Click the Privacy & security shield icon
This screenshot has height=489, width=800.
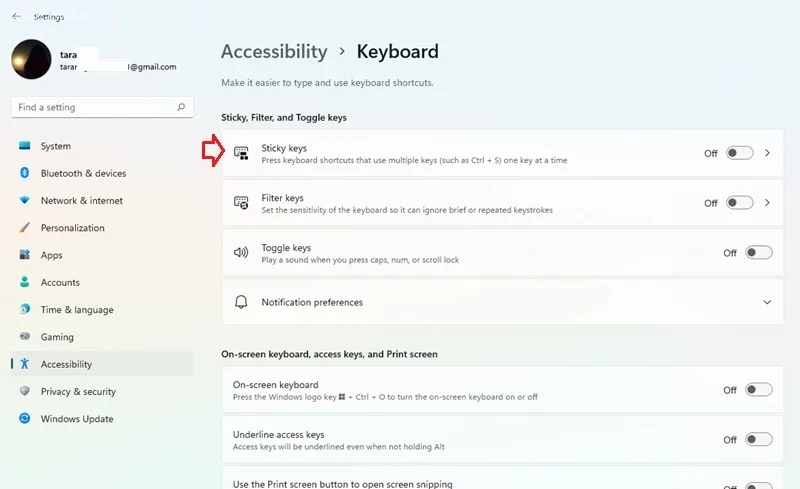coord(24,391)
